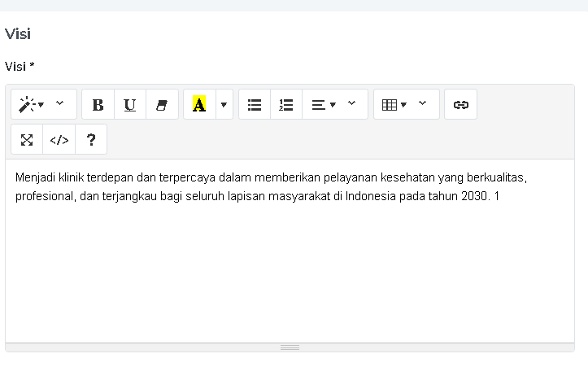The image size is (588, 380).
Task: Open the magic wand Style dropdown
Action: pyautogui.click(x=43, y=104)
